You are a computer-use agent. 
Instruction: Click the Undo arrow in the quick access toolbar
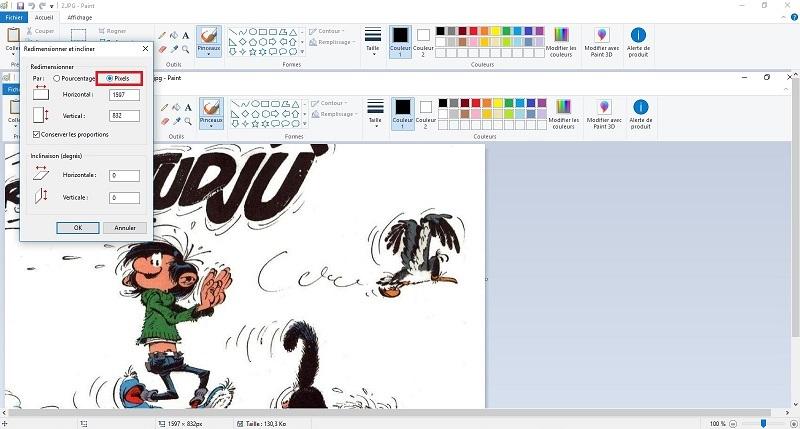pyautogui.click(x=31, y=6)
